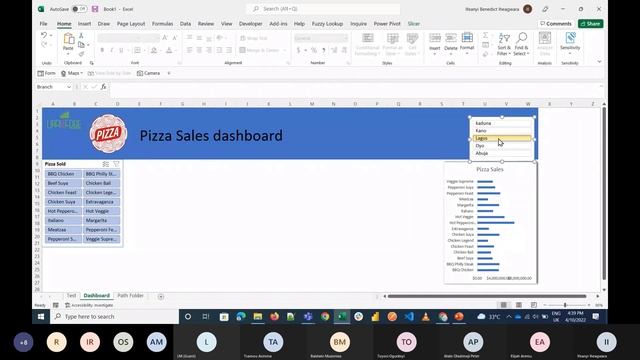Switch to Normal view icon
Viewport: 640px width, 360px height.
[x=504, y=305]
